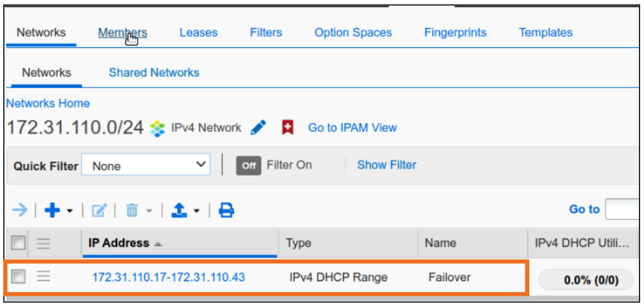Select checkbox for 172.31.110.17 range row
The width and height of the screenshot is (644, 306).
tap(18, 277)
